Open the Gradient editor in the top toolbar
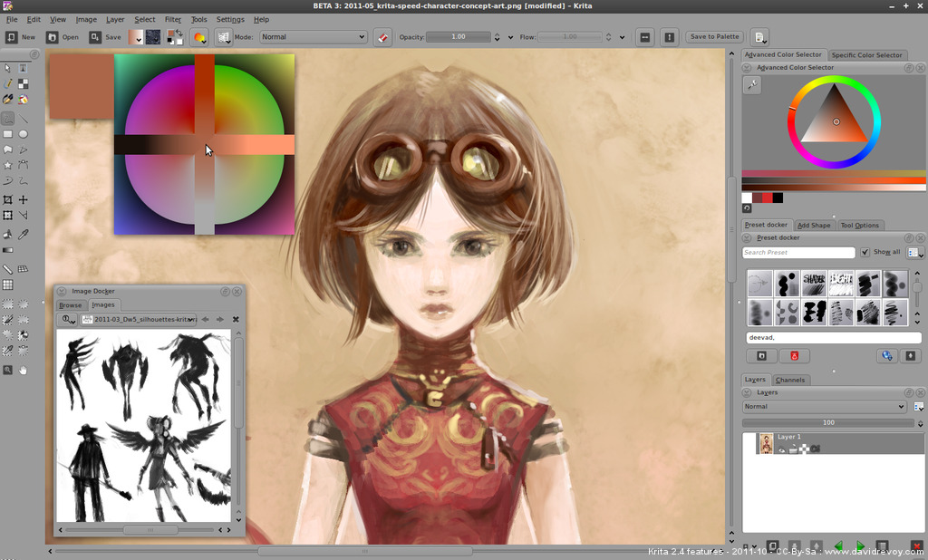The width and height of the screenshot is (928, 560). coord(138,36)
